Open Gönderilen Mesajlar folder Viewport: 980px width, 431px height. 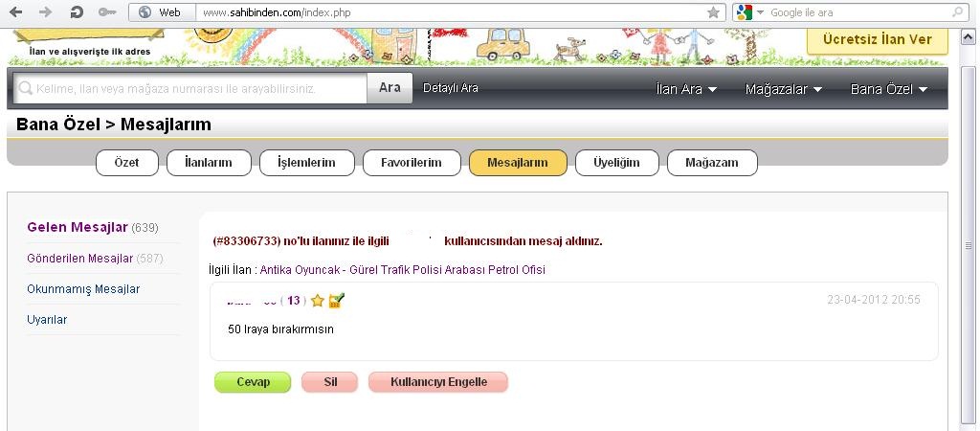click(95, 259)
